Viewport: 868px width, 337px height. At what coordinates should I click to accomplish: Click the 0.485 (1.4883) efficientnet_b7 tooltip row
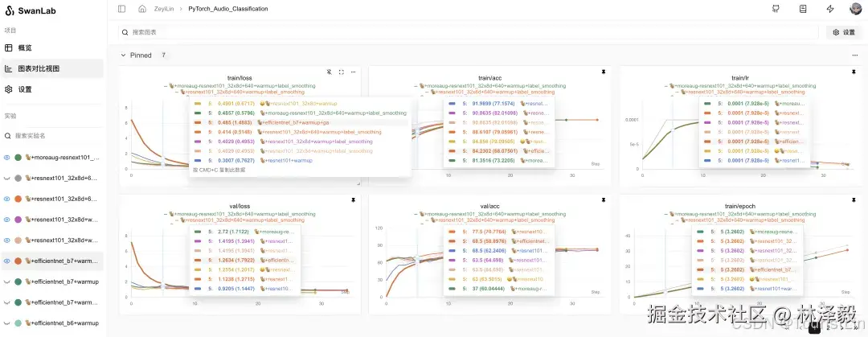[x=301, y=122]
